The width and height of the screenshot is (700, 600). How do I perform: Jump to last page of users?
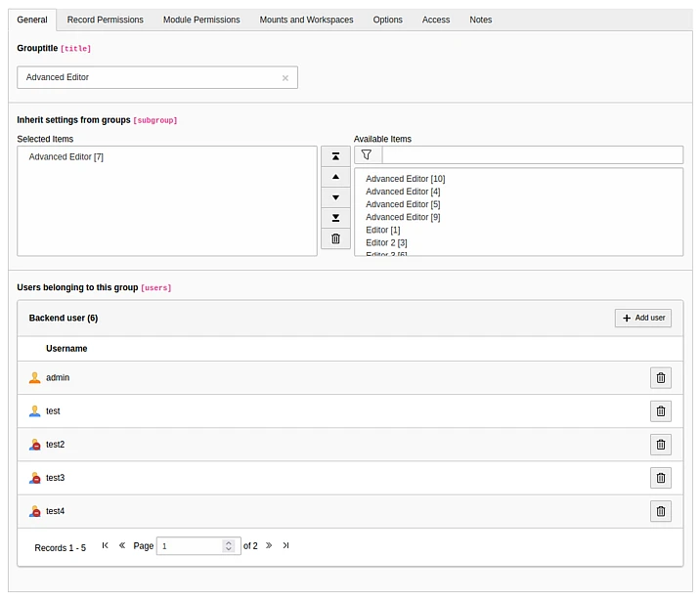coord(285,545)
